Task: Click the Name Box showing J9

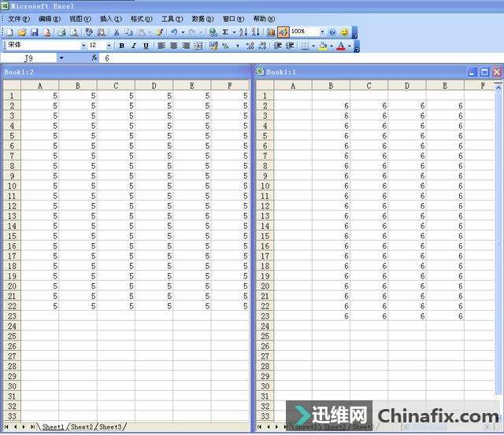Action: [28, 58]
